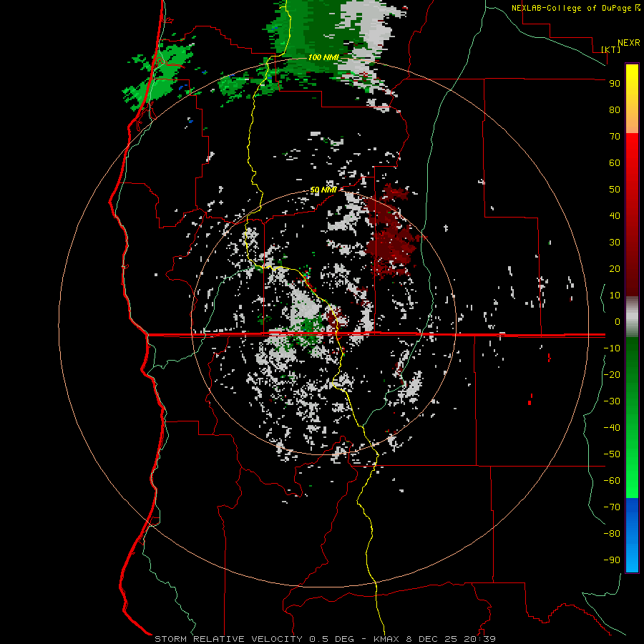Click the KMAX radar site identifier
This screenshot has width=644, height=644.
(386, 639)
